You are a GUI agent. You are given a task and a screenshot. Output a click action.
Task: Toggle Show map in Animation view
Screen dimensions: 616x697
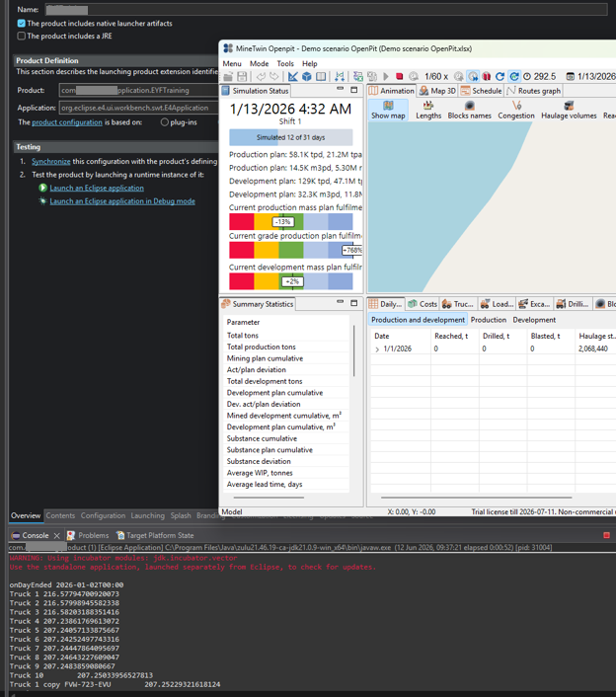coord(388,111)
